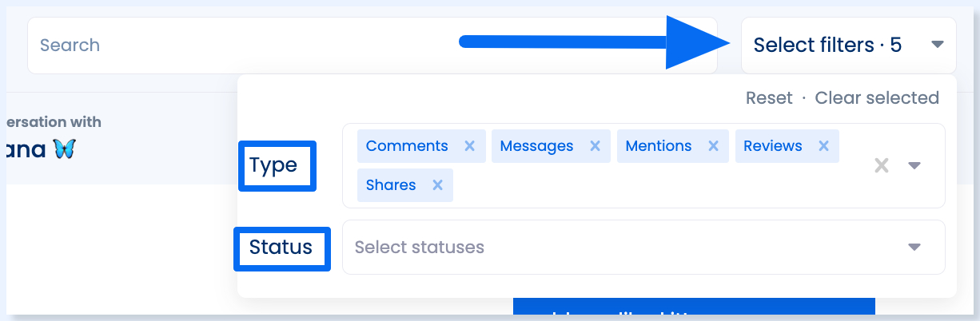Expand the Select filters menu
Screen dimensions: 980x321
[849, 46]
